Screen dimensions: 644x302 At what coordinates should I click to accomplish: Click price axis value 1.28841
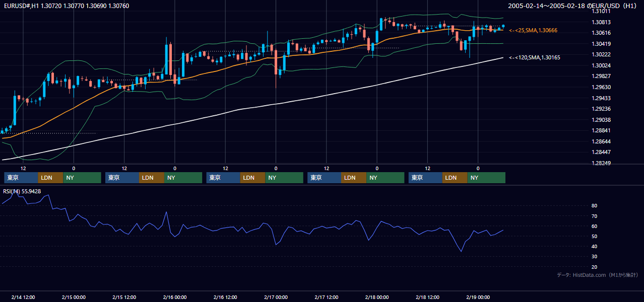pos(601,131)
